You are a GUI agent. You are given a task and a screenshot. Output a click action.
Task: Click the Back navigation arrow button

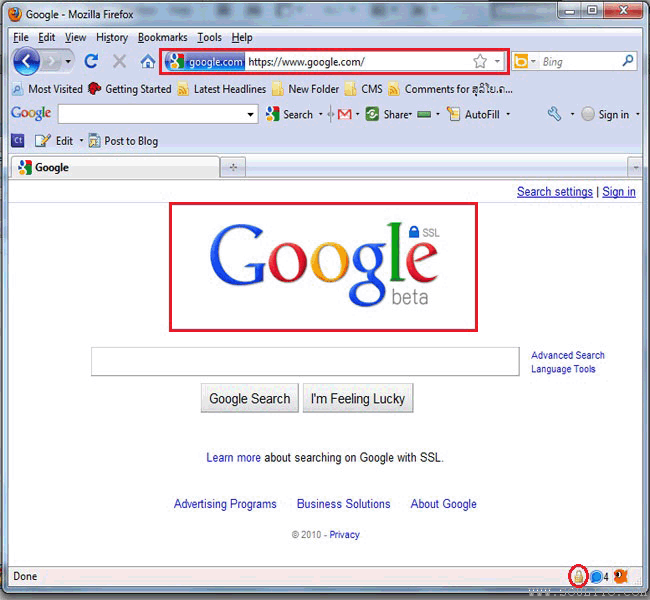(x=27, y=61)
